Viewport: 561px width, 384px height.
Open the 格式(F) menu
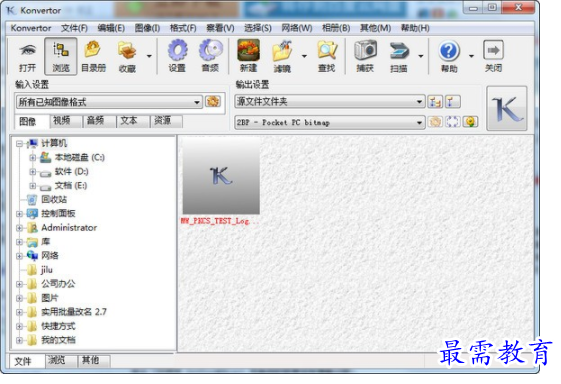pyautogui.click(x=183, y=28)
